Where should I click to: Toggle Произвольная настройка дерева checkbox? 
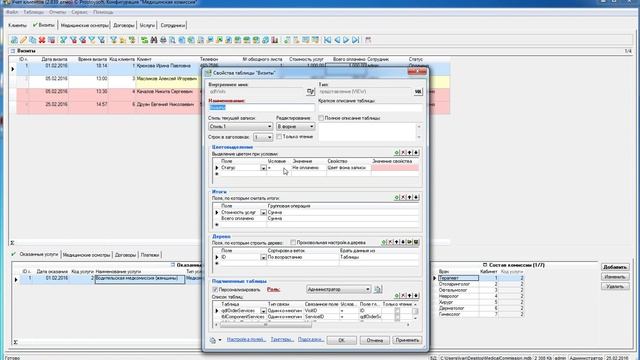[x=293, y=242]
